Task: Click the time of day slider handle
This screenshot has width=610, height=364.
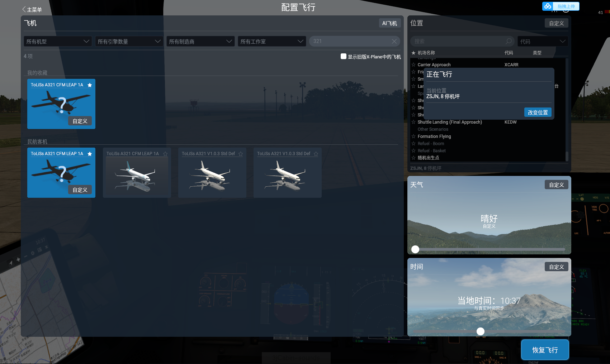Action: 481,331
